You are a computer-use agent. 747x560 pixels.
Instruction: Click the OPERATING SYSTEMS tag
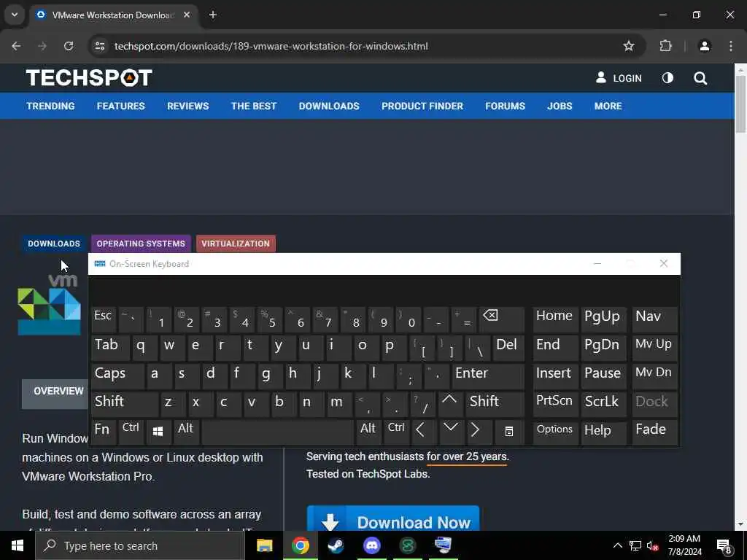coord(141,244)
